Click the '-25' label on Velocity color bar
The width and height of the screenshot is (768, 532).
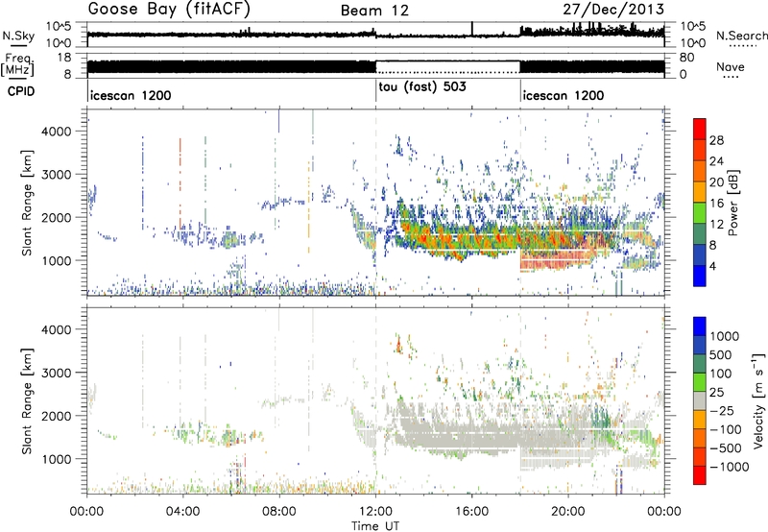(x=721, y=410)
